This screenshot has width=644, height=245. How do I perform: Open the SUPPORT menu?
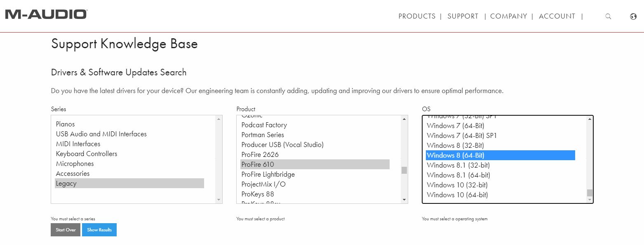point(463,16)
